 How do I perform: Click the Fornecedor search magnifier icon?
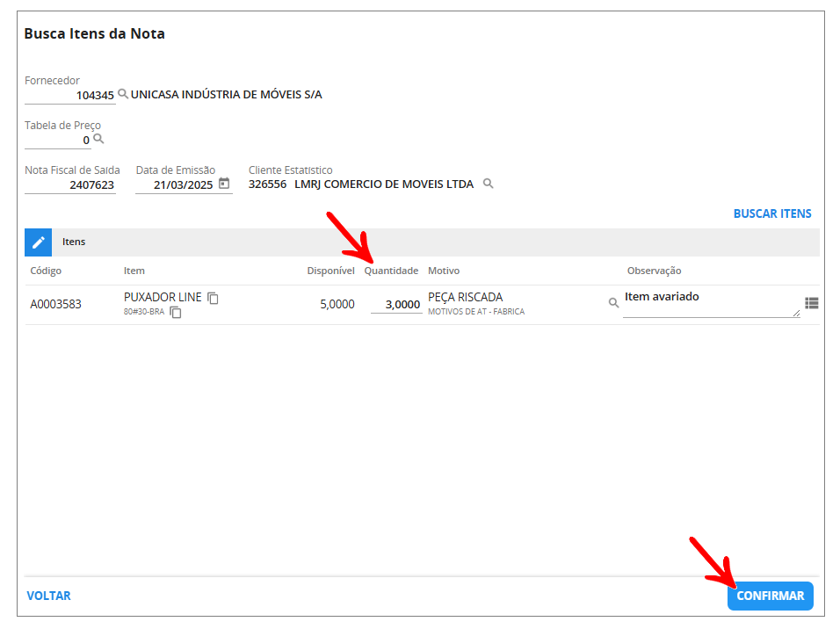click(123, 94)
